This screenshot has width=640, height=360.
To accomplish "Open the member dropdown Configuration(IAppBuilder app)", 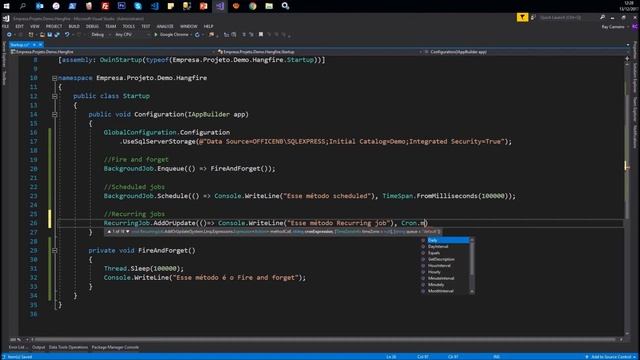I will [527, 52].
